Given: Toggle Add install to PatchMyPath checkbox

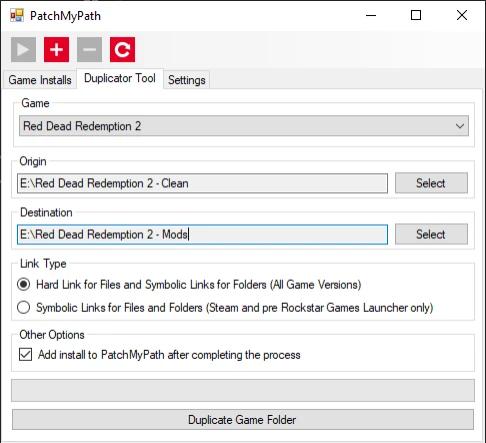Looking at the screenshot, I should pos(26,355).
